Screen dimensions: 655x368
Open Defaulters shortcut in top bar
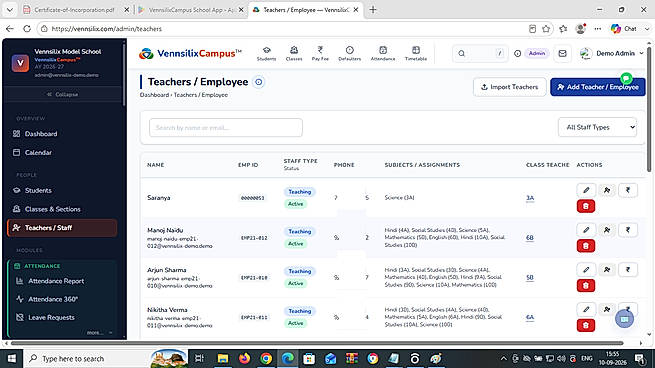pyautogui.click(x=350, y=53)
